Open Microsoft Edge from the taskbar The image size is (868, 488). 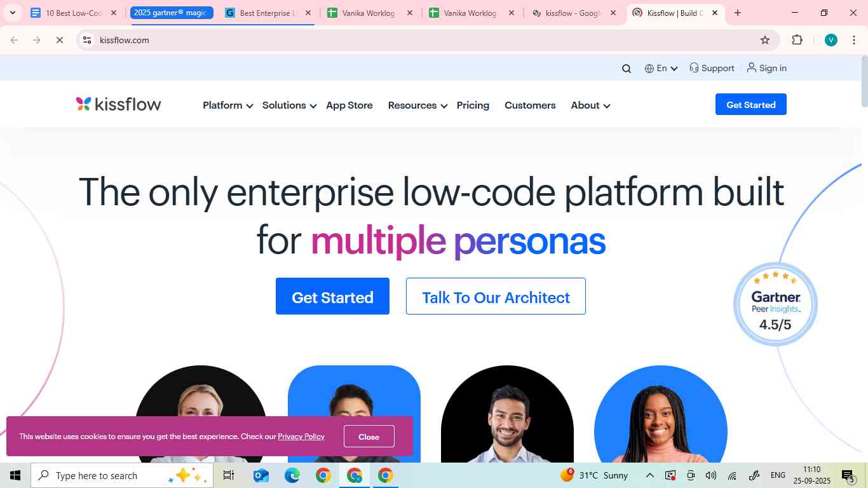coord(292,475)
